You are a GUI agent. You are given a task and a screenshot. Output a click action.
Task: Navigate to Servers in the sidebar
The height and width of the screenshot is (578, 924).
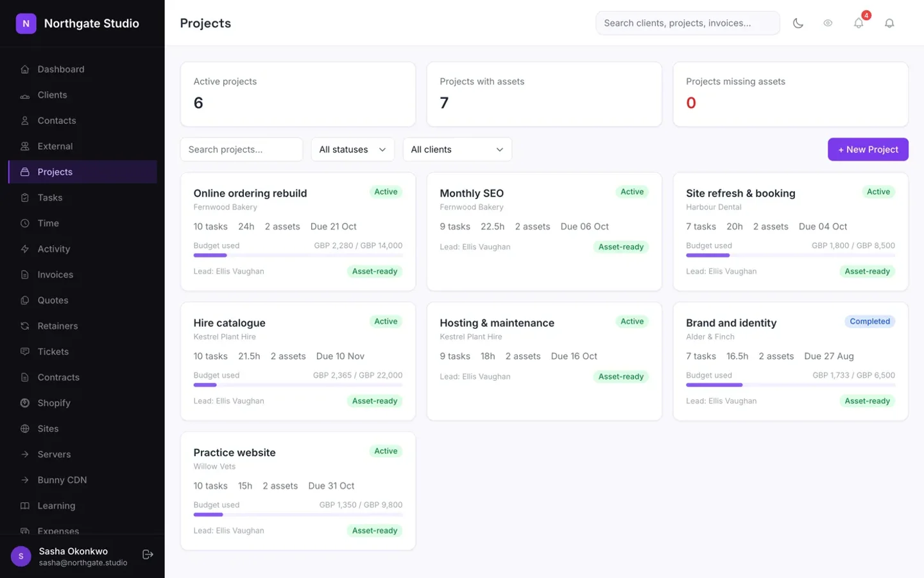tap(83, 455)
